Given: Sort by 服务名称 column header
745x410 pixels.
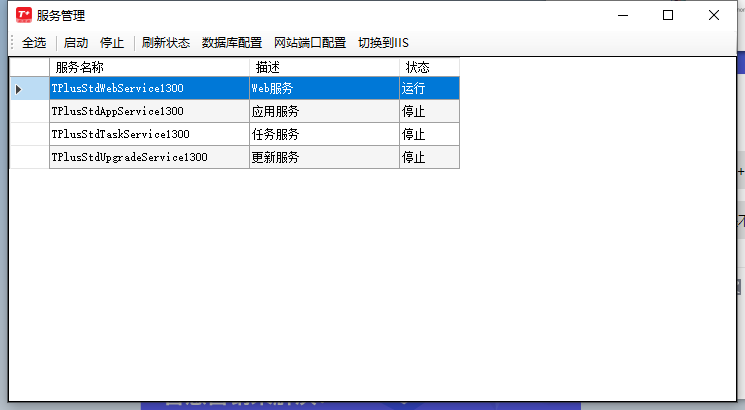Looking at the screenshot, I should coord(149,67).
